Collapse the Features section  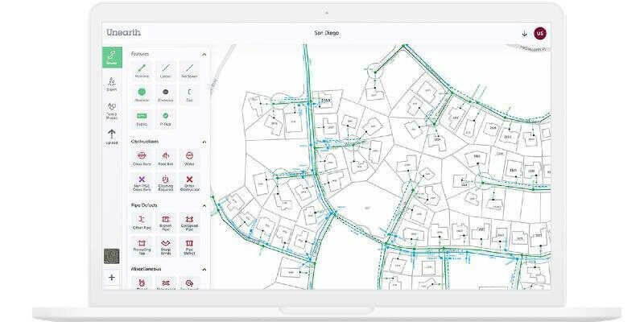click(x=204, y=54)
